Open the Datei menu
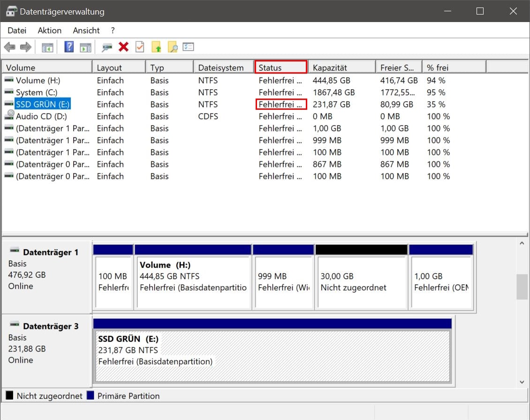Screen dimensions: 530x420 pos(17,31)
